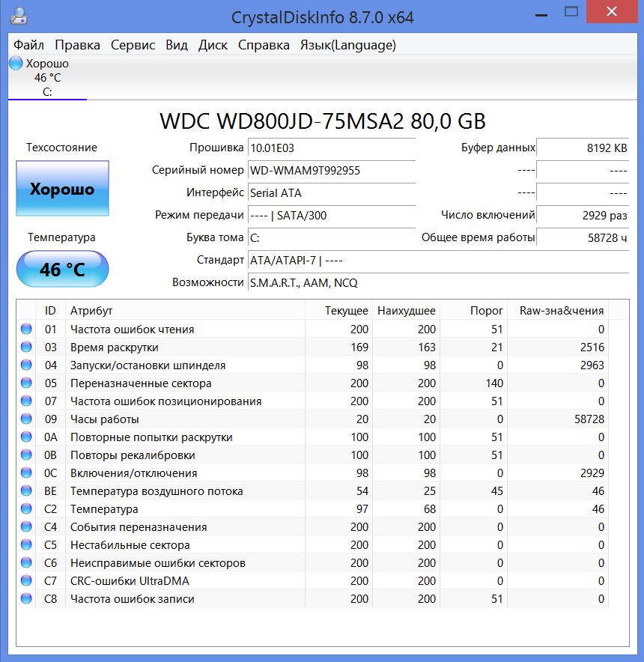Click the status orb for Переназначенные сектора
The image size is (644, 662).
click(26, 383)
